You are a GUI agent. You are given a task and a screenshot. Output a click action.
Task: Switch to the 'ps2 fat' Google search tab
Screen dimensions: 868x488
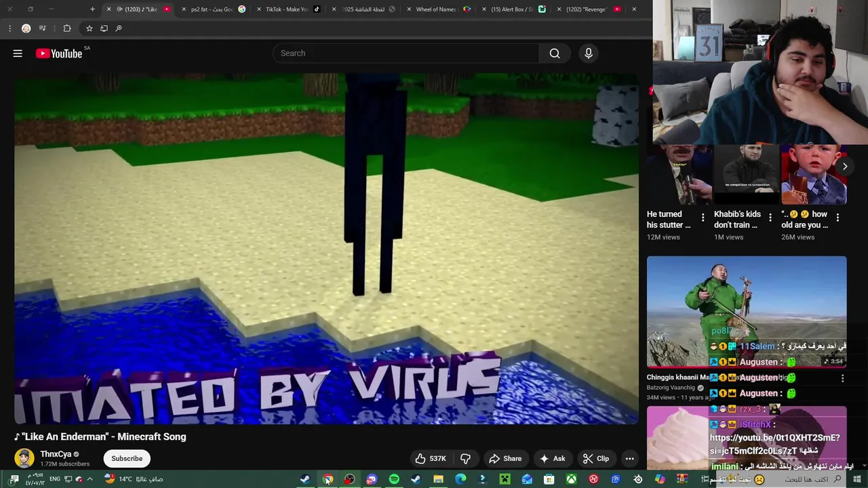[x=212, y=9]
